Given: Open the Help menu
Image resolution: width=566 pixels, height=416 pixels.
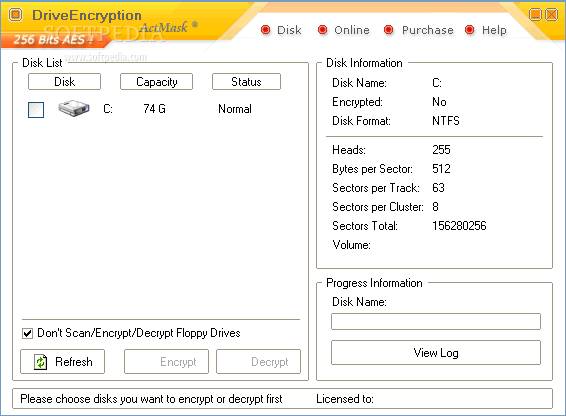Looking at the screenshot, I should click(x=494, y=30).
